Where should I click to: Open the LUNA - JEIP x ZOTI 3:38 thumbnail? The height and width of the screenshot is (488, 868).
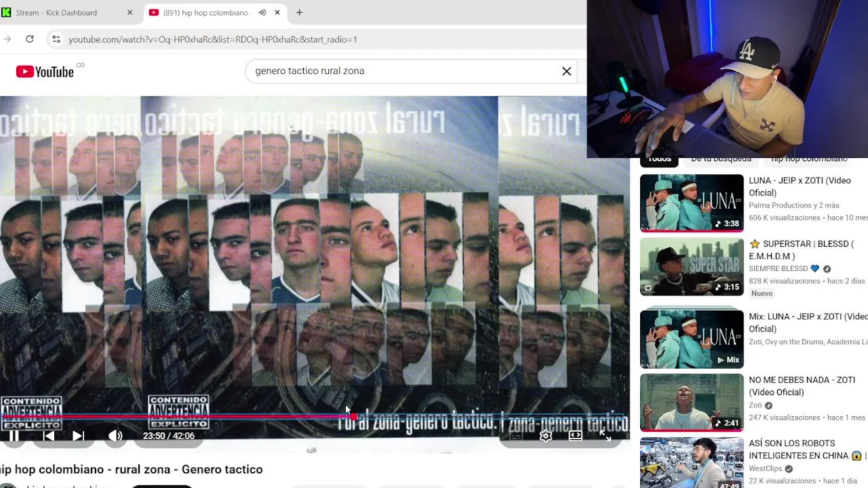click(x=692, y=203)
